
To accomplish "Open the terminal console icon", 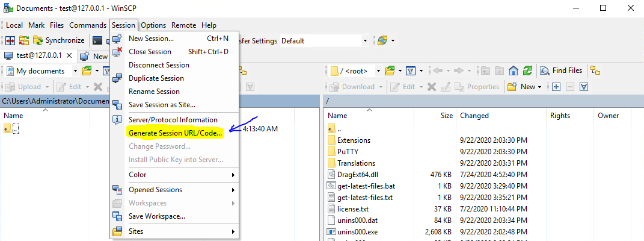I will (97, 40).
